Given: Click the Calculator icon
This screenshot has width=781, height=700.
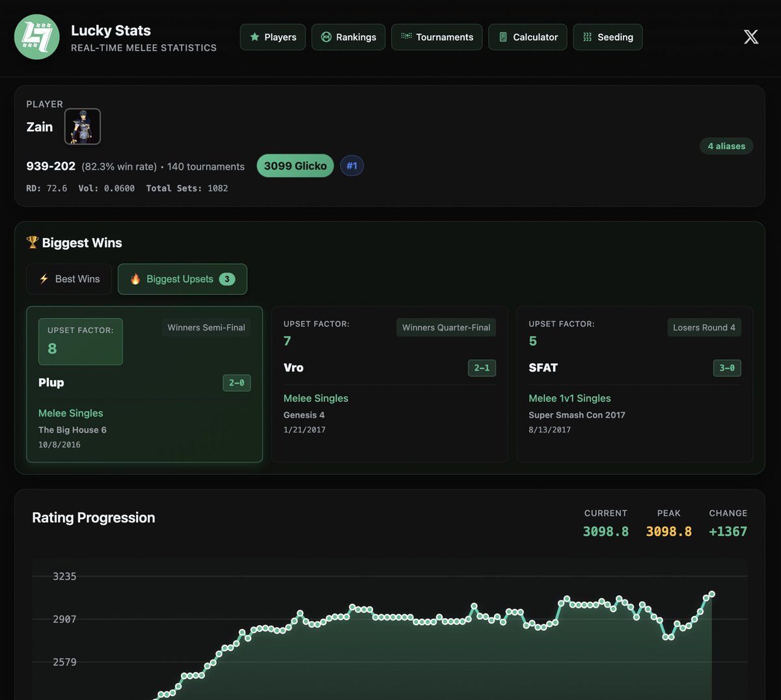Looking at the screenshot, I should [x=503, y=37].
